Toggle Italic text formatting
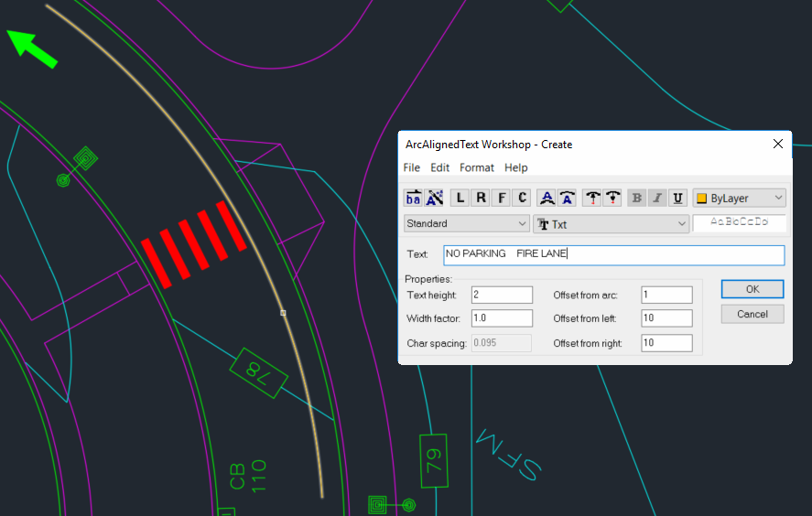812x516 pixels. (x=657, y=198)
